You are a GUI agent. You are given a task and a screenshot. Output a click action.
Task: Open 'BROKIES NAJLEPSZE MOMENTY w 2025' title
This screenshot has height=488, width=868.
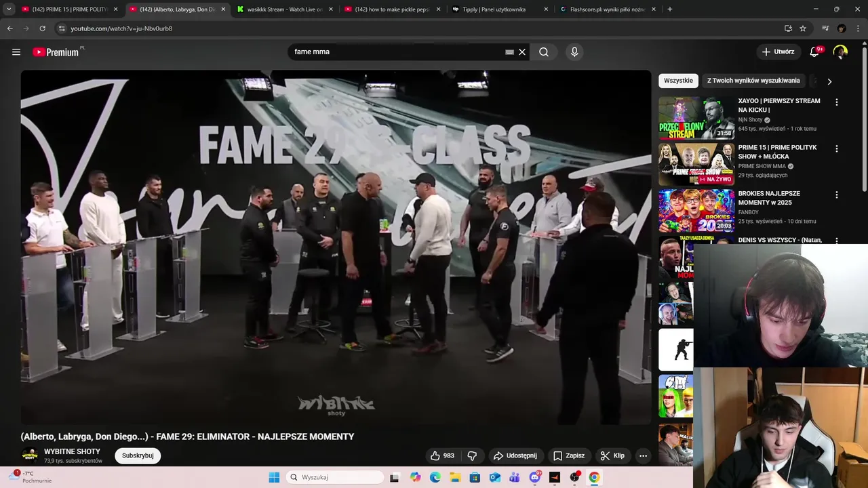tap(769, 198)
